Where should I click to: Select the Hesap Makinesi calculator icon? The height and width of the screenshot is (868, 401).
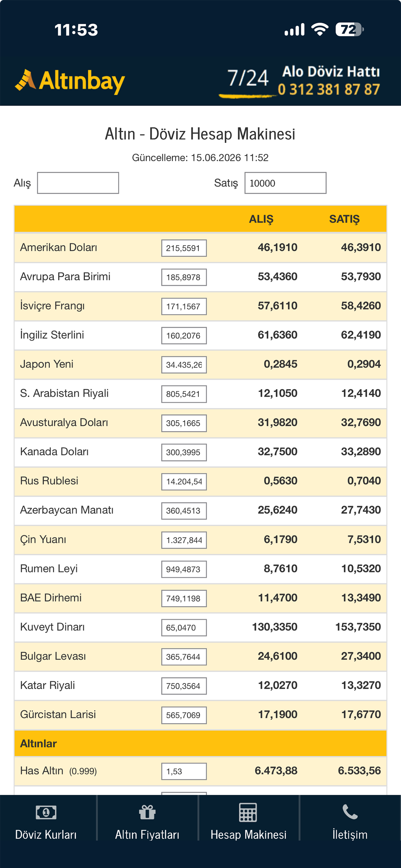pos(248,812)
